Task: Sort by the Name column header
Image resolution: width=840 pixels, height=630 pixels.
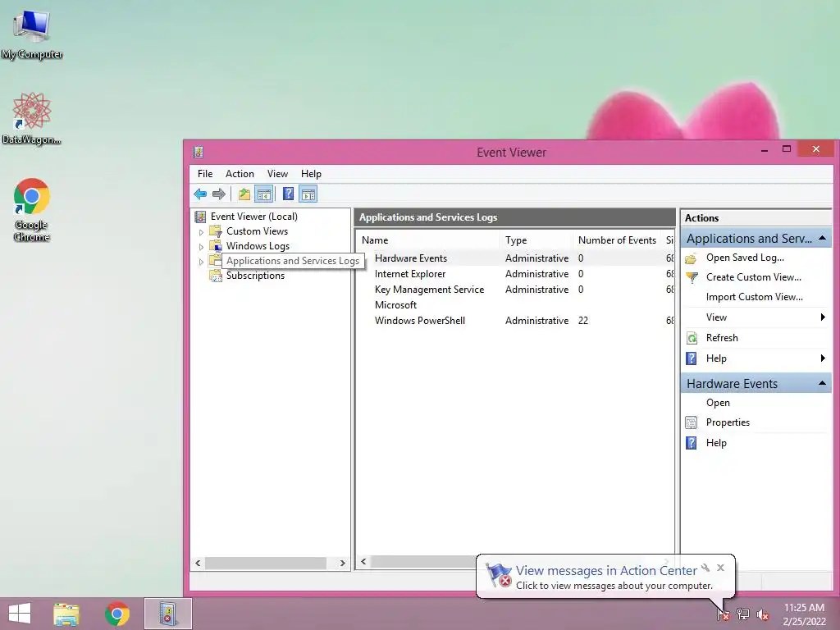Action: point(427,240)
